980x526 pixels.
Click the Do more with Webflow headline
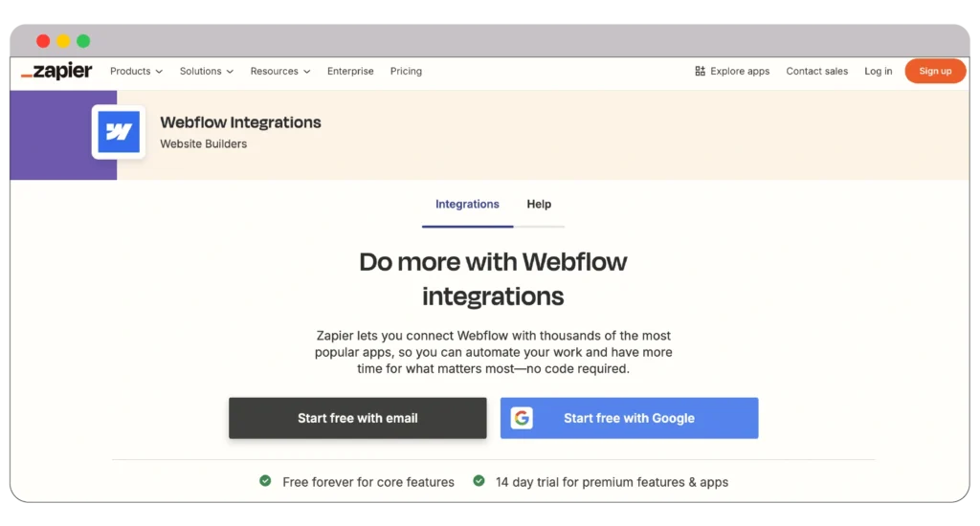pos(493,278)
